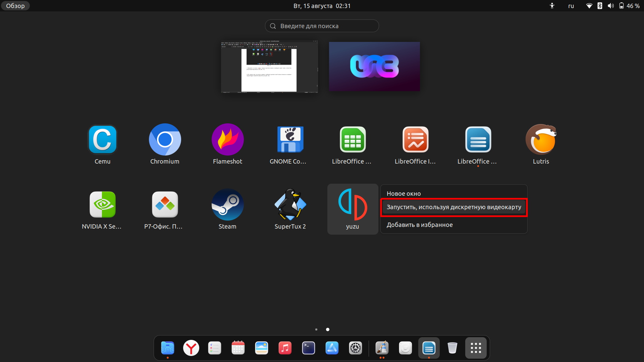Click the Wi-Fi status icon
Screen dimensions: 644x362
[x=589, y=6]
